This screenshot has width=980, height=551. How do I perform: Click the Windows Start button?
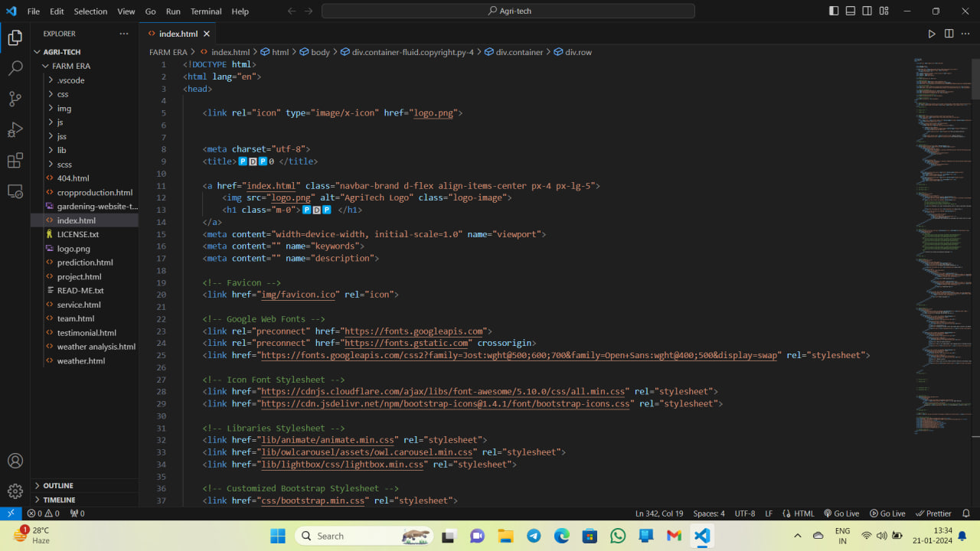coord(277,536)
